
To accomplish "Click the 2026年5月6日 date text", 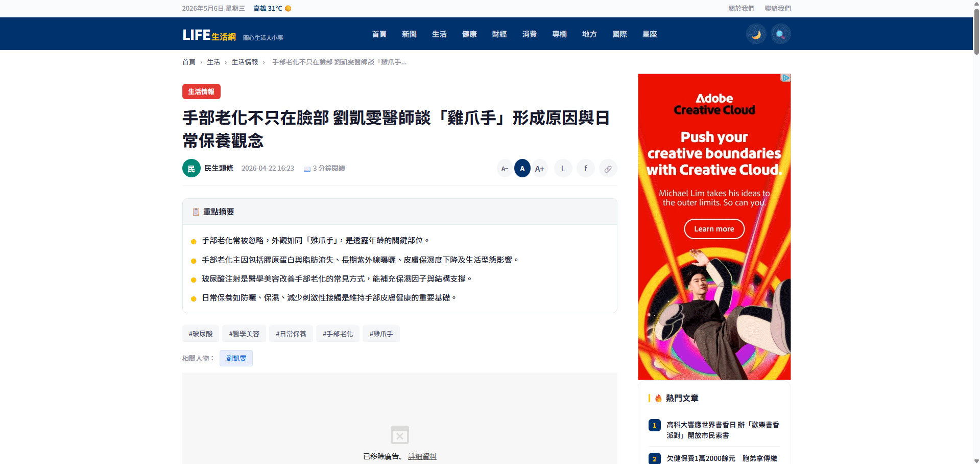I will tap(213, 8).
